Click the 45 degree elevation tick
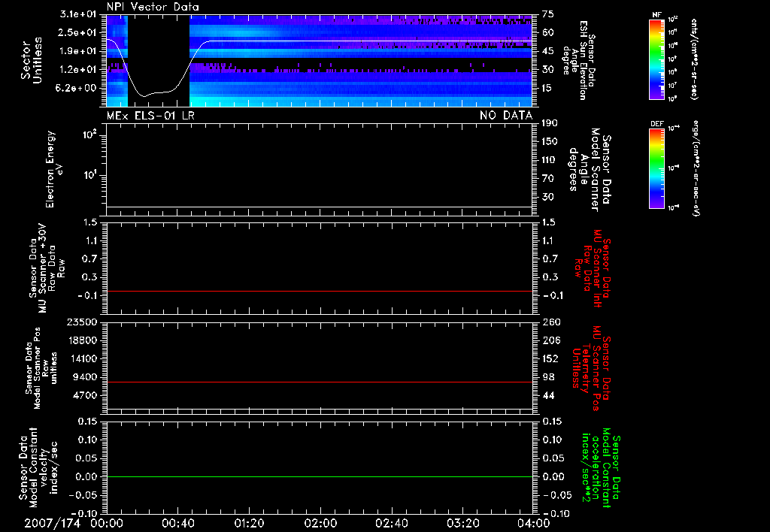 (x=547, y=51)
